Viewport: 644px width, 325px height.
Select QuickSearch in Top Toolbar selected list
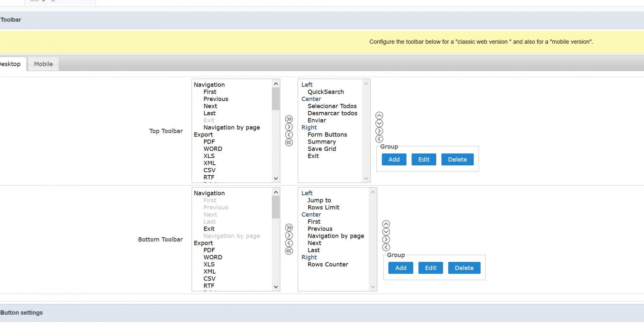point(326,92)
